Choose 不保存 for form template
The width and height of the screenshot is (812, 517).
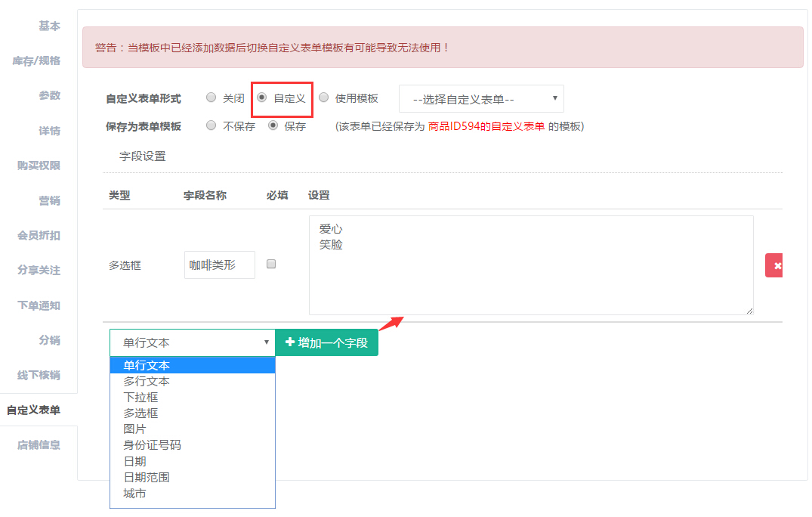[211, 126]
